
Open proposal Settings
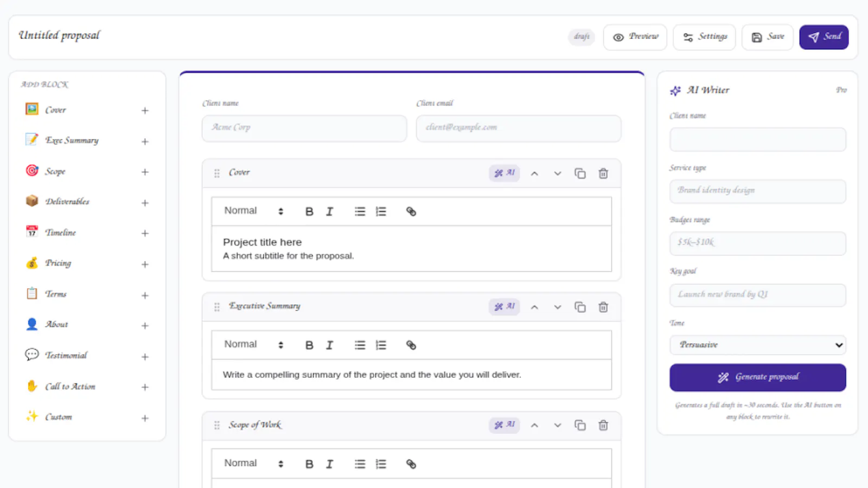tap(704, 37)
